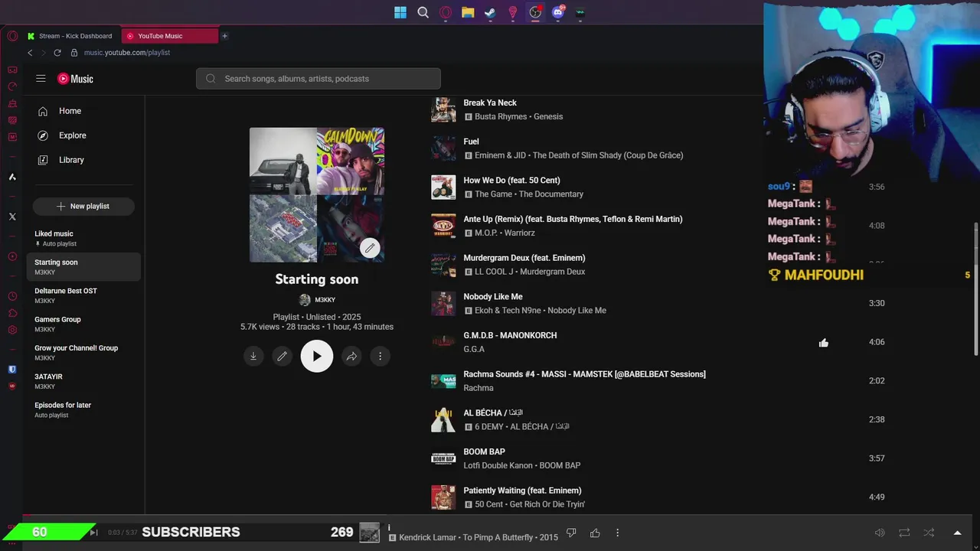Open Grow your Channel! Group playlist
Image resolution: width=980 pixels, height=551 pixels.
coord(83,352)
